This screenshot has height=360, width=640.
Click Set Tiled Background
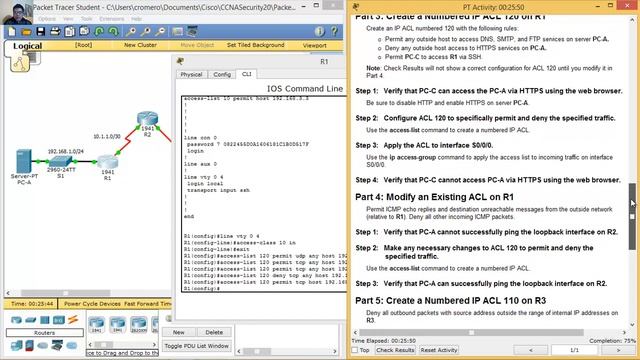(256, 45)
